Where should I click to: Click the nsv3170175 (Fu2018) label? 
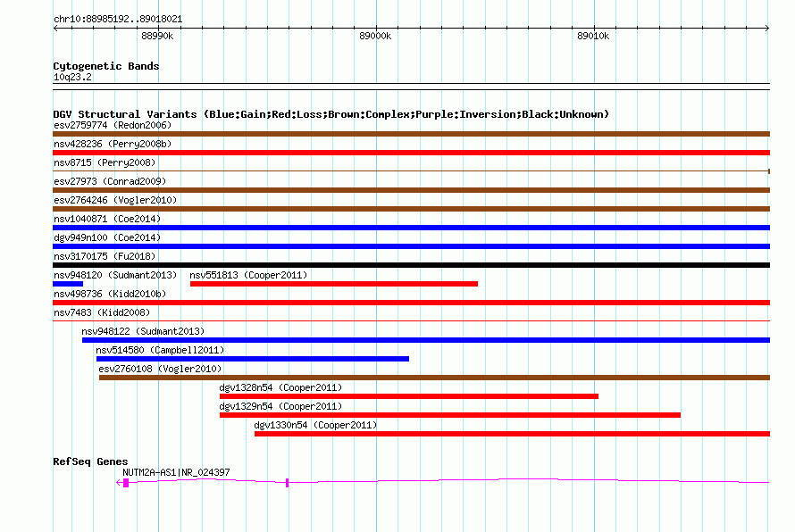(105, 256)
